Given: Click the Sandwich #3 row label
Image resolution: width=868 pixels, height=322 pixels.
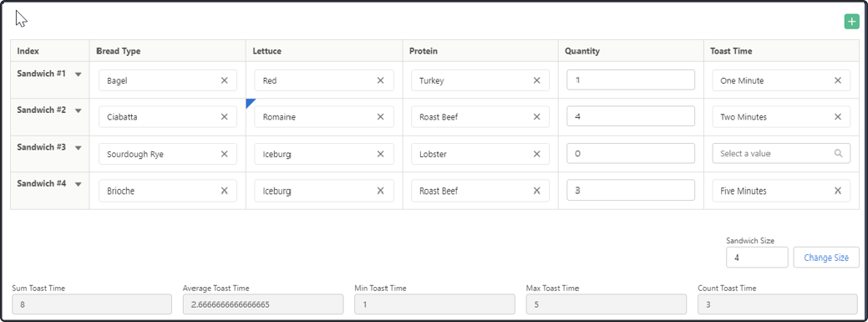Looking at the screenshot, I should click(42, 147).
